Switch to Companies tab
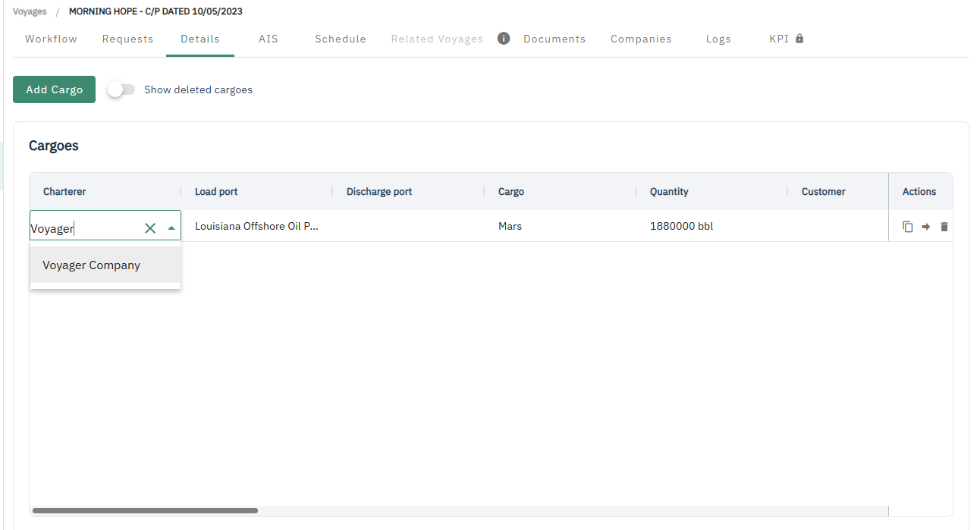Viewport: 980px width, 530px height. click(641, 39)
